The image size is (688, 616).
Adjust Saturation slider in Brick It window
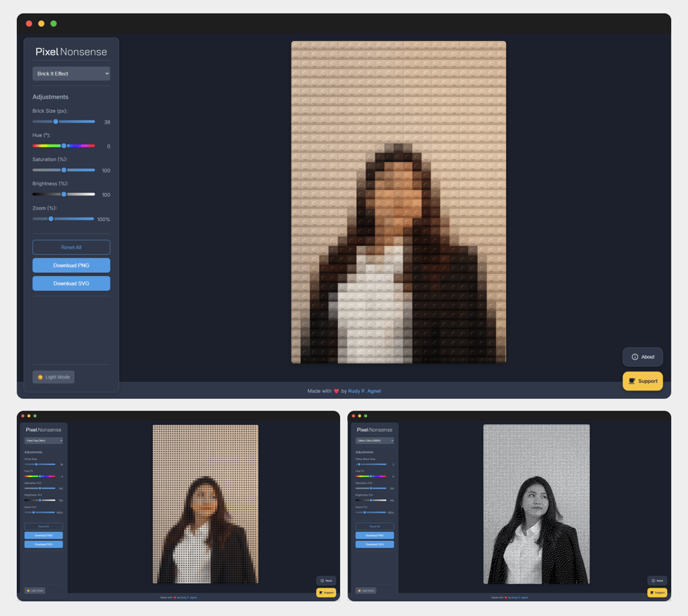(x=64, y=170)
